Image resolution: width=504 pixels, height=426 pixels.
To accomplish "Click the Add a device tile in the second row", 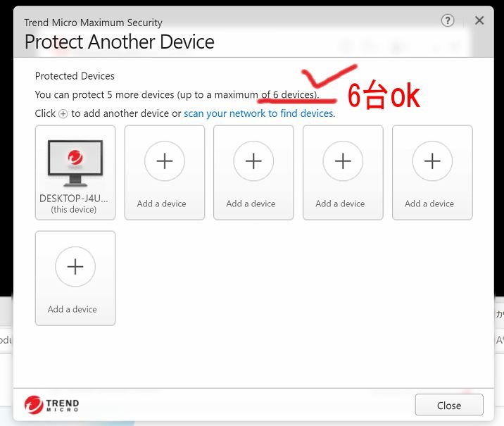I will click(x=75, y=278).
